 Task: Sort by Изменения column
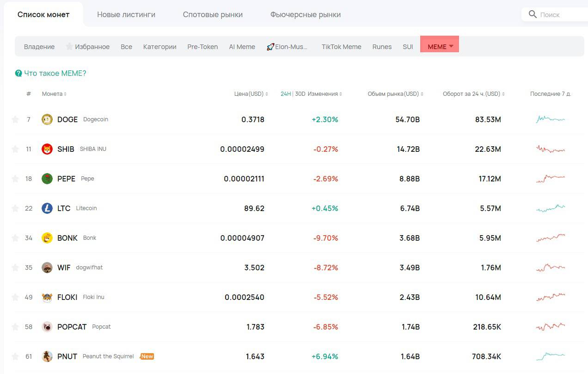click(x=325, y=94)
